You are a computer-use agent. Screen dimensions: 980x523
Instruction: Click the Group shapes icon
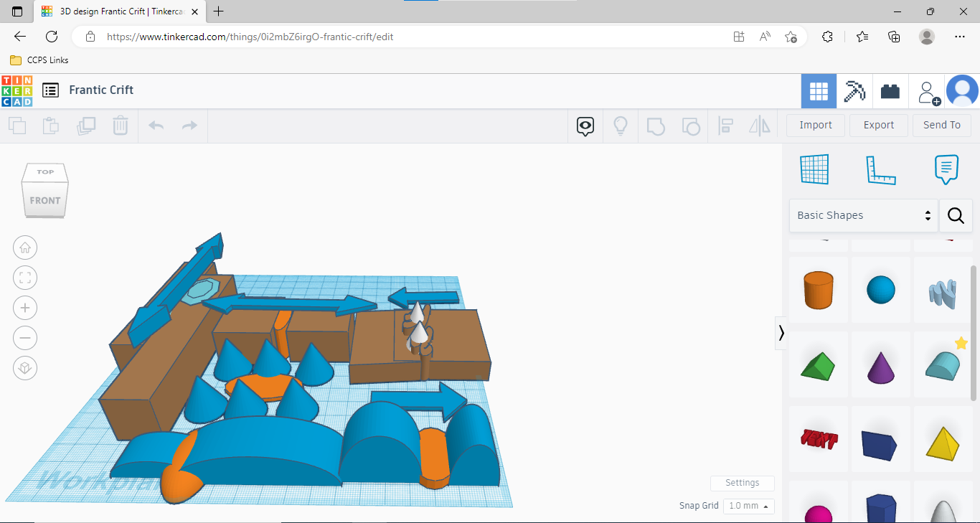point(656,126)
